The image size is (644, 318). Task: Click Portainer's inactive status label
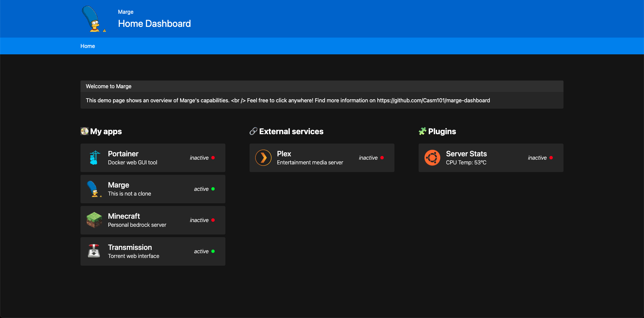[x=199, y=158]
